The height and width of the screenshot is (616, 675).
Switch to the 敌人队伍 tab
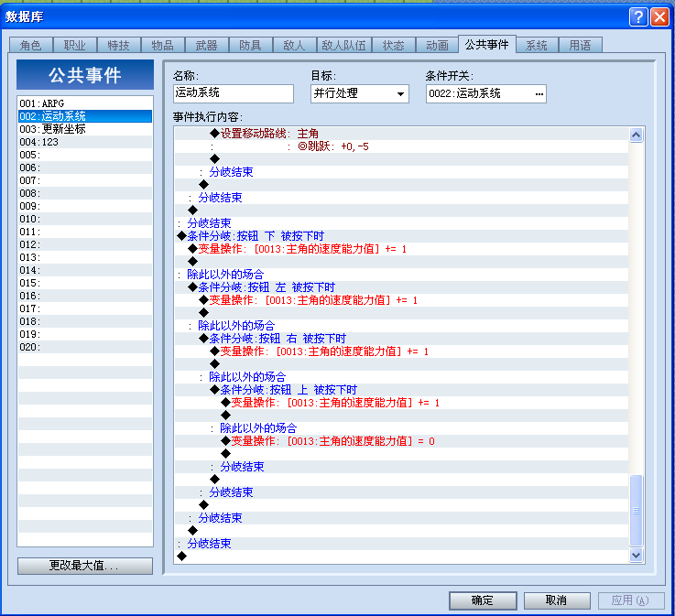coord(343,45)
